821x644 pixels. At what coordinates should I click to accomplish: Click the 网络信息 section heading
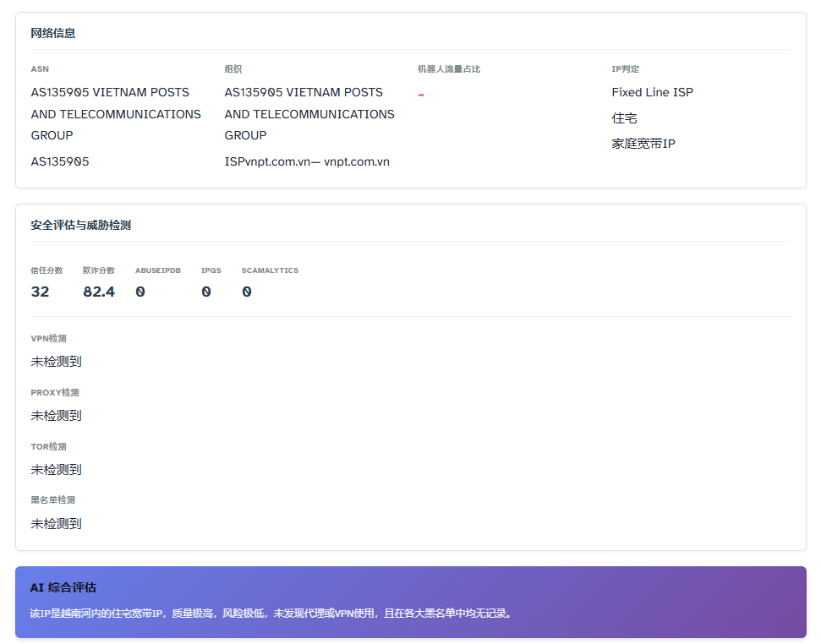tap(52, 34)
